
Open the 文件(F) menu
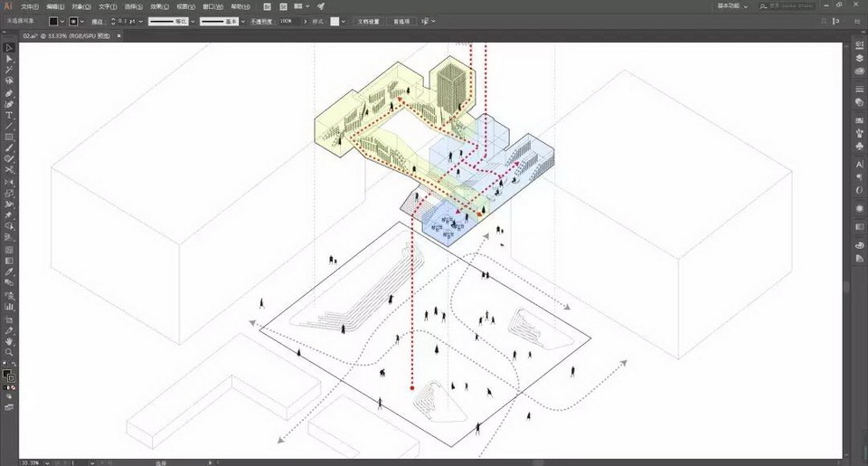[x=30, y=6]
